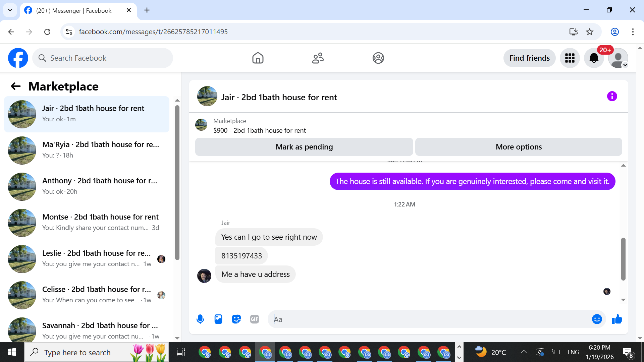Open the sticker picker icon
This screenshot has height=362, width=644.
coord(236,319)
